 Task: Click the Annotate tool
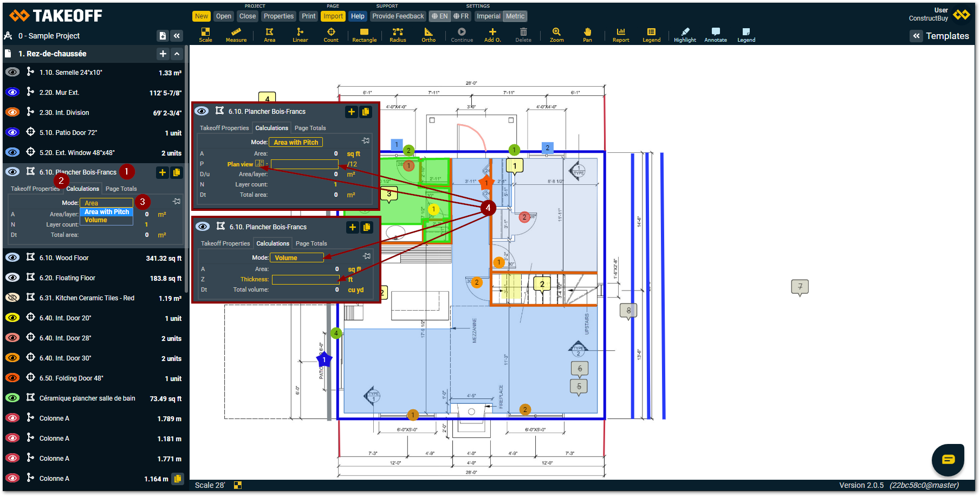pyautogui.click(x=715, y=35)
